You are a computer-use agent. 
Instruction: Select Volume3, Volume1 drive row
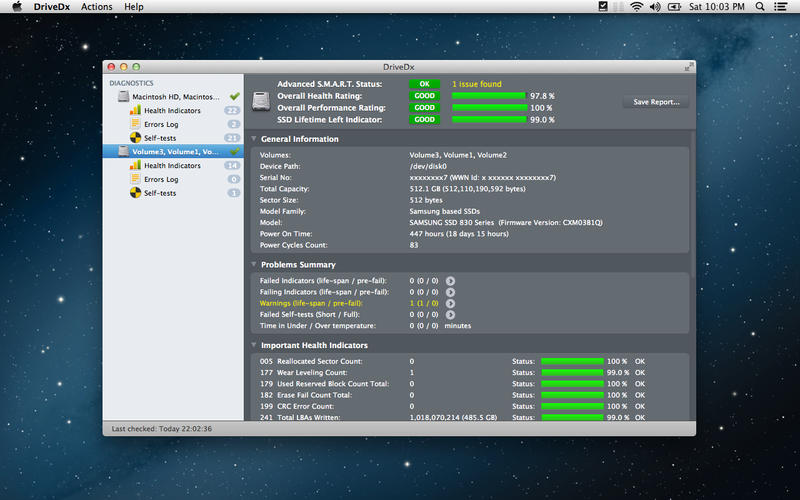click(173, 152)
